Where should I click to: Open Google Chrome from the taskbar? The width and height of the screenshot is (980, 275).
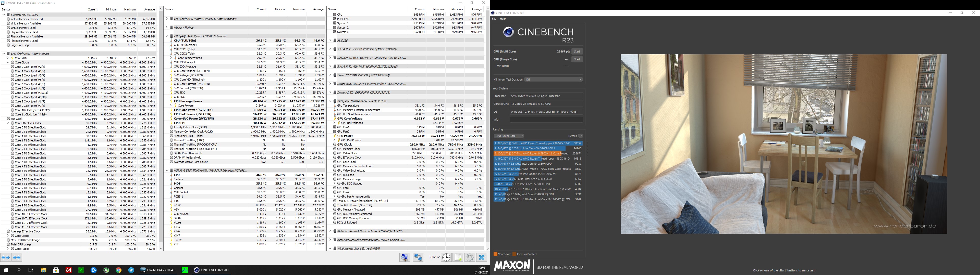point(119,270)
